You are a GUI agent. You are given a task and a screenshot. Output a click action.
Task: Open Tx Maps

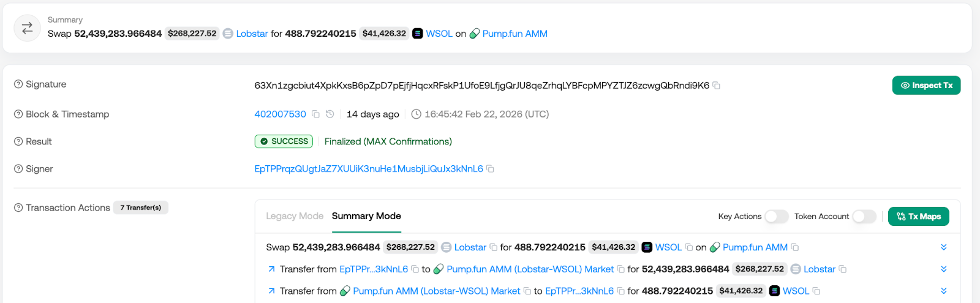(918, 217)
